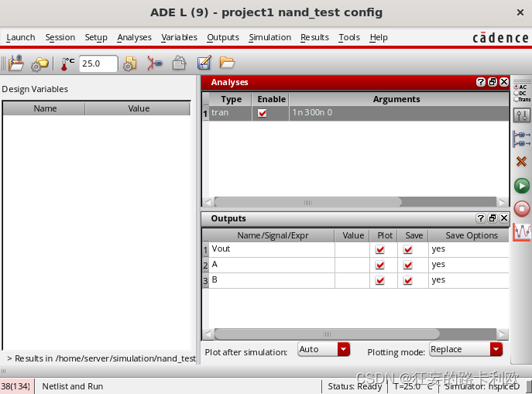This screenshot has width=532, height=394.
Task: Open the Analyses menu
Action: pos(135,37)
